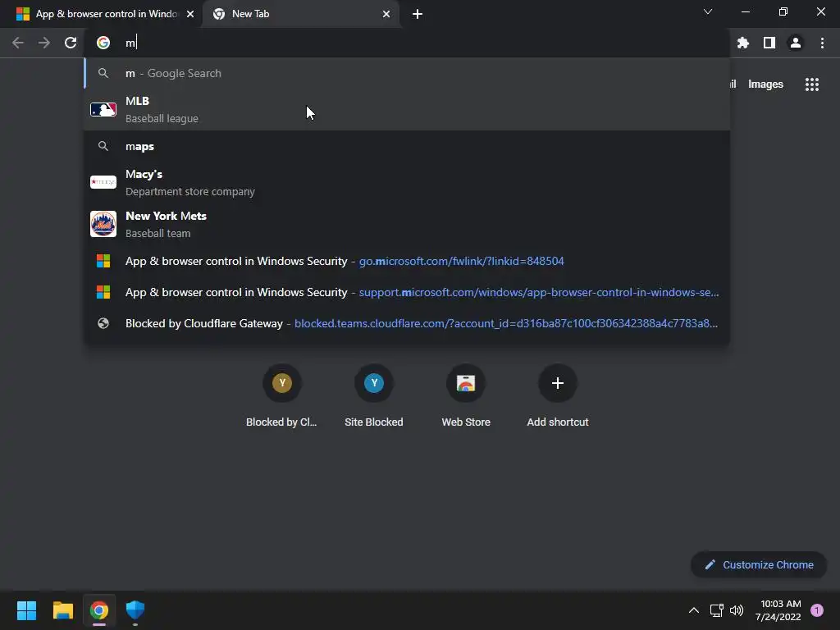Open the Chrome profile avatar
Viewport: 840px width, 630px height.
click(x=796, y=43)
